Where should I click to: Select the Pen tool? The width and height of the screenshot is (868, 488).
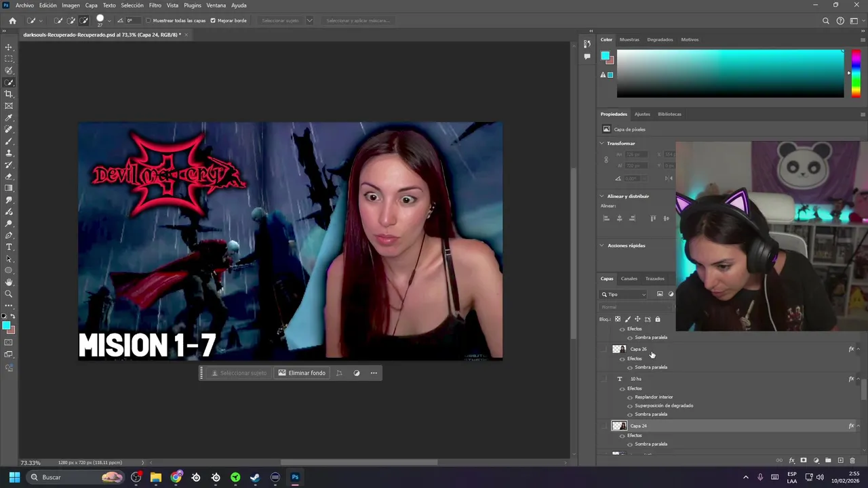click(x=9, y=235)
